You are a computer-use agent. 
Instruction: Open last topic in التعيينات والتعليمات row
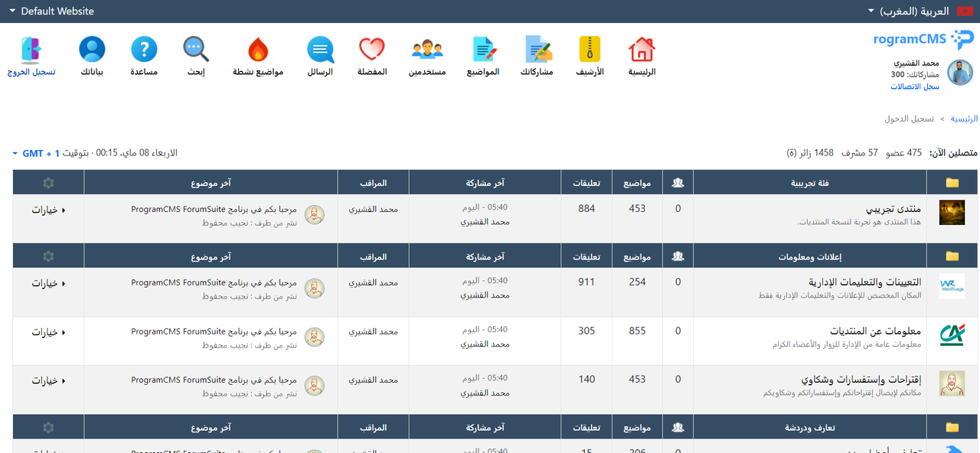[214, 282]
